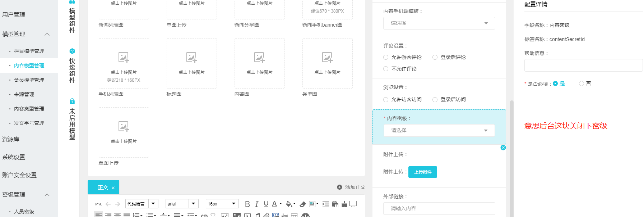Viewport: 644px width, 217px height.
Task: Remove the 内容密级 field with the X icon
Action: click(x=503, y=148)
